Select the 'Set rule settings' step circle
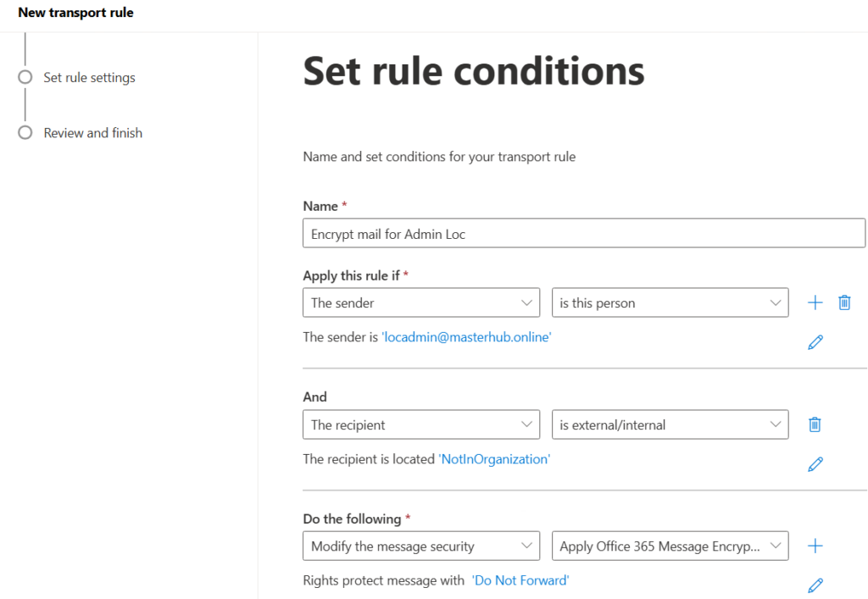Screen dimensions: 868x599 [25, 77]
